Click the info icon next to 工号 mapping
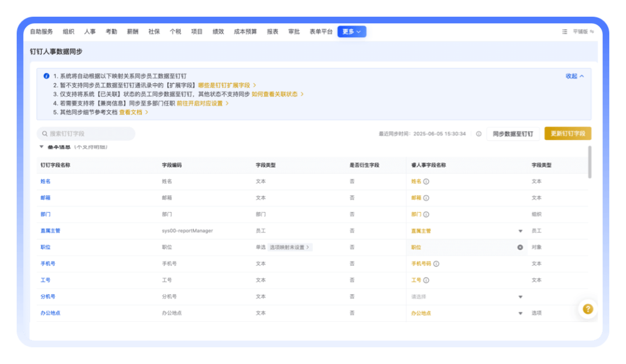Viewport: 626px width, 364px height. [x=426, y=280]
